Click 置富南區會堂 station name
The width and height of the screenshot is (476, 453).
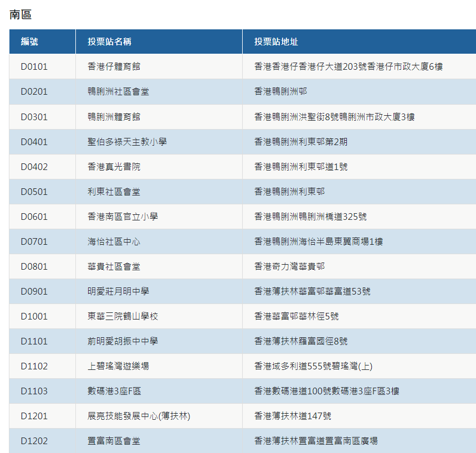(114, 441)
